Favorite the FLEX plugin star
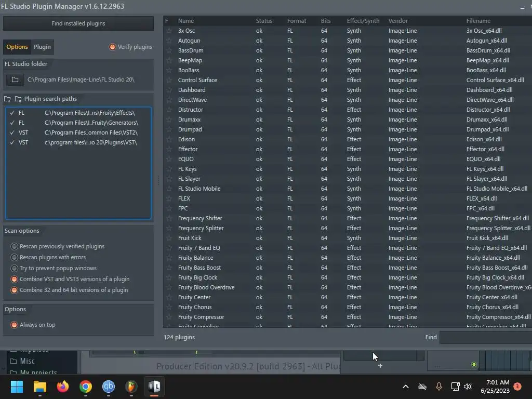 (x=169, y=198)
